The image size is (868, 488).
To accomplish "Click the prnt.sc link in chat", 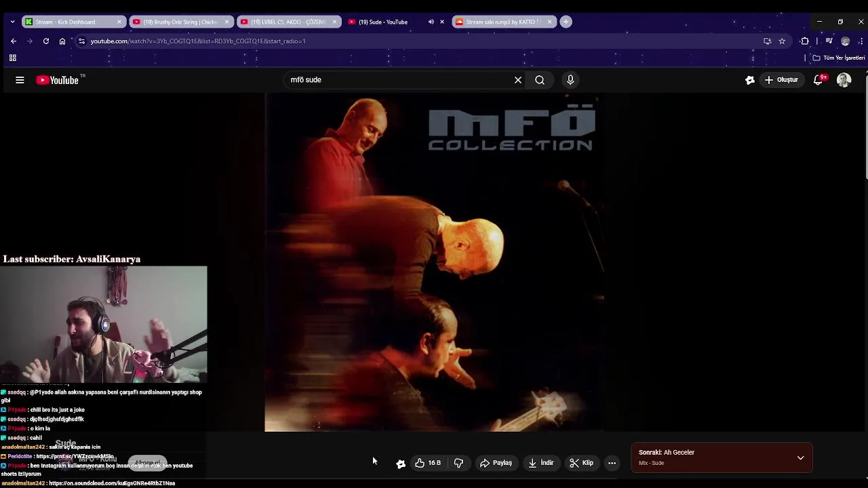I will point(75,456).
